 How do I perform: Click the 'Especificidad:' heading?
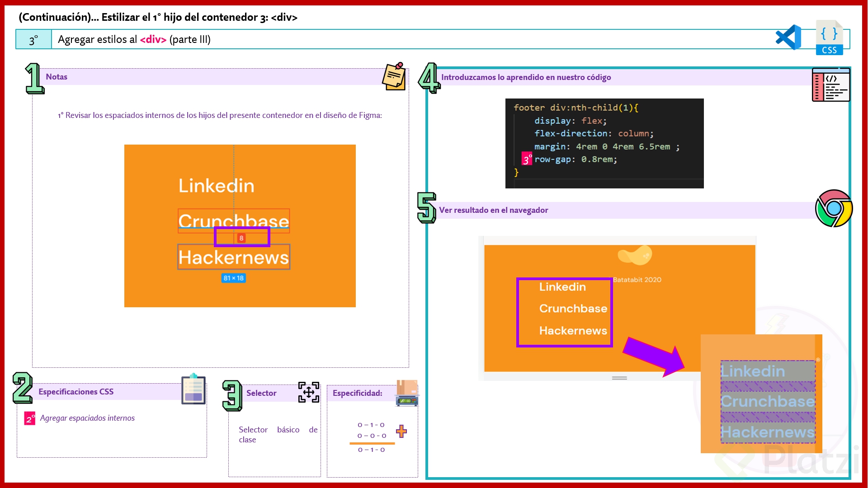[x=358, y=393]
